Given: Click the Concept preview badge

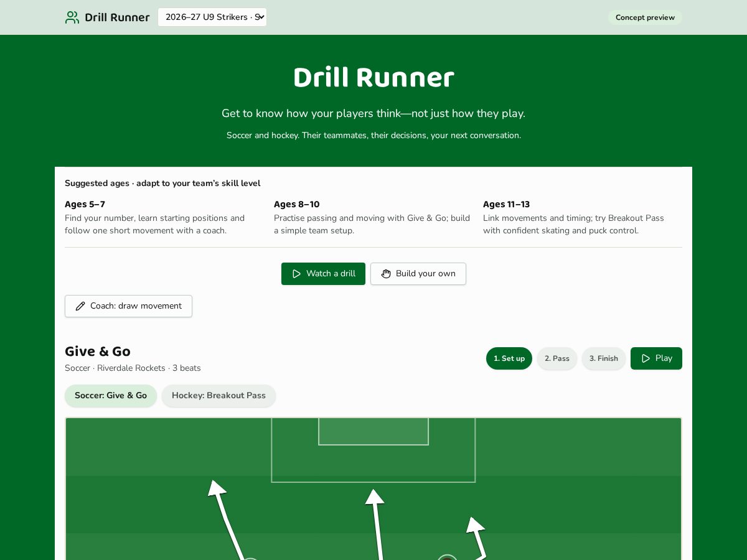Looking at the screenshot, I should tap(645, 17).
